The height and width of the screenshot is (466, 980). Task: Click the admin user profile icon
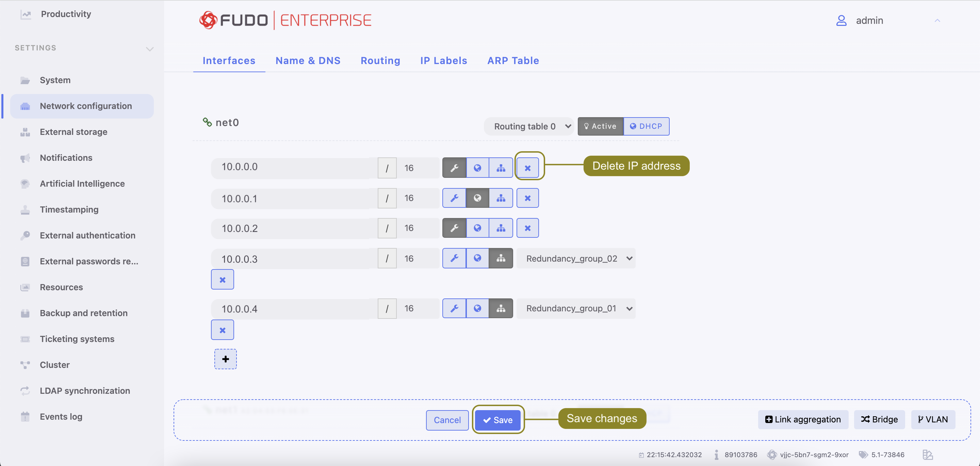(842, 20)
